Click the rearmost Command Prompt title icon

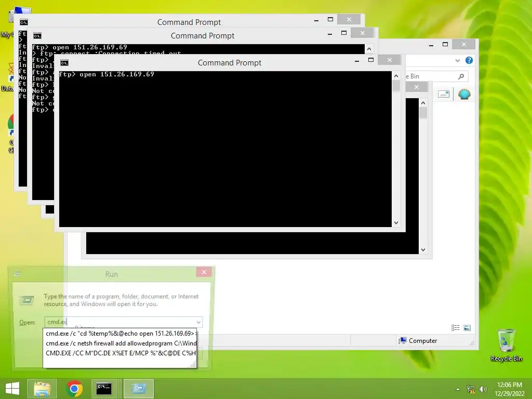24,22
